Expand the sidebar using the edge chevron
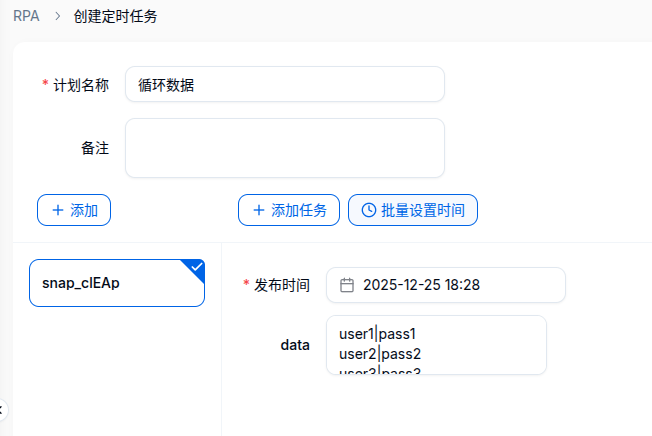This screenshot has width=652, height=436. [3, 409]
